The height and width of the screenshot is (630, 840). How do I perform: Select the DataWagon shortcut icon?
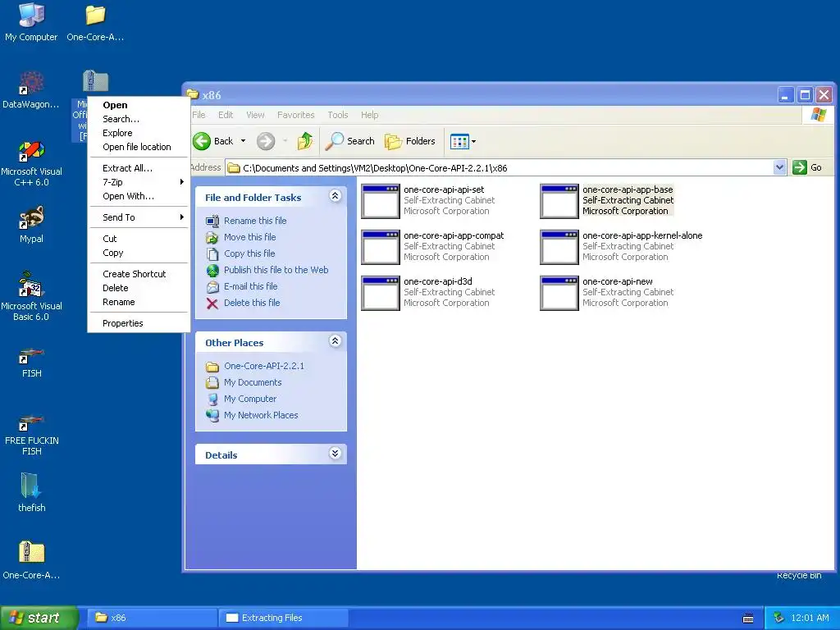[x=31, y=89]
